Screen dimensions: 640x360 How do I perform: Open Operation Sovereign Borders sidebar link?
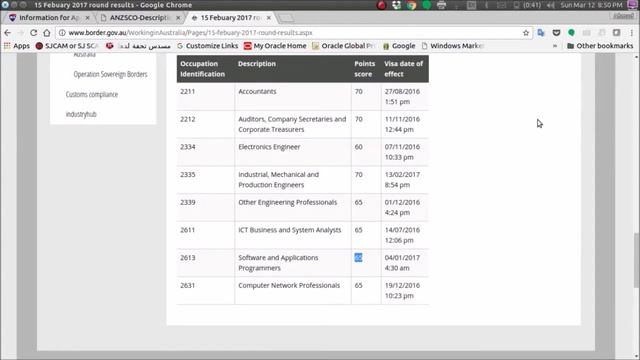click(x=110, y=74)
